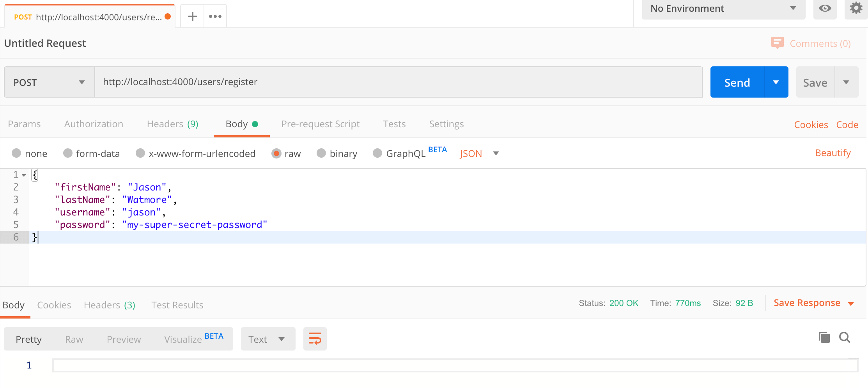Copy response body to clipboard icon
The height and width of the screenshot is (388, 868).
824,337
